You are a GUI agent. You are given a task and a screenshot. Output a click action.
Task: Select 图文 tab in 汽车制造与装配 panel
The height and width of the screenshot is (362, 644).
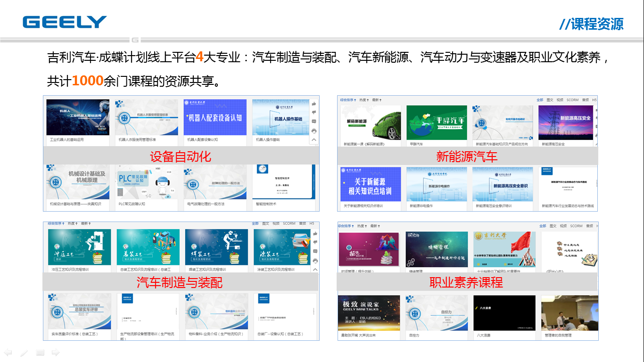[x=265, y=223]
